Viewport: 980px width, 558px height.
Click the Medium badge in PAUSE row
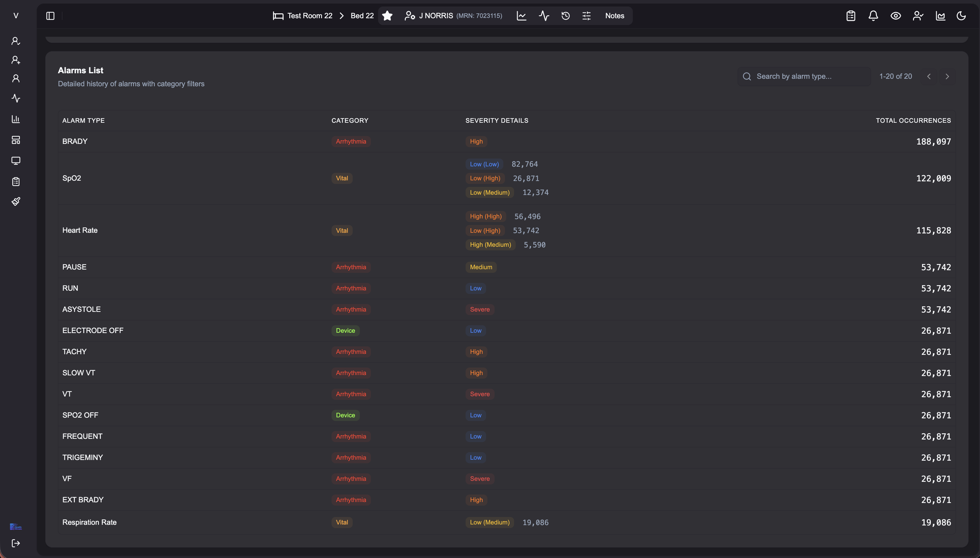click(481, 267)
